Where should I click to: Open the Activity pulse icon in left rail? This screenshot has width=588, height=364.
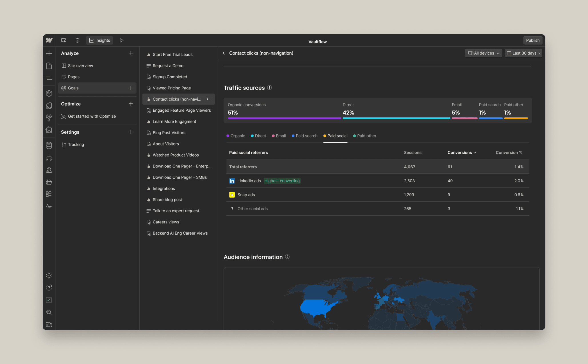point(49,206)
